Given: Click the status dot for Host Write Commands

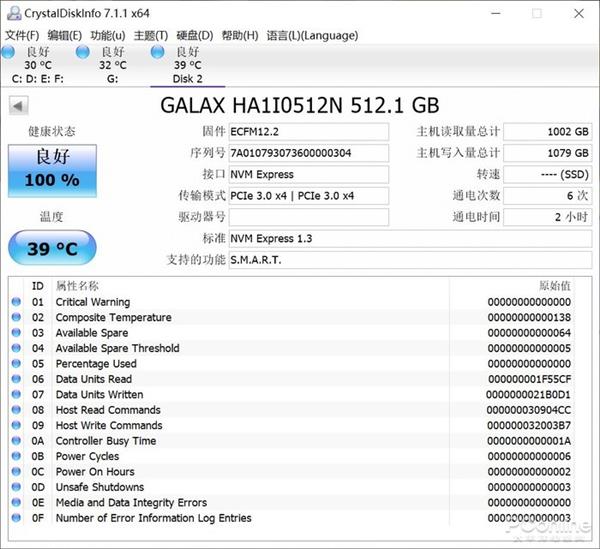Looking at the screenshot, I should (16, 425).
